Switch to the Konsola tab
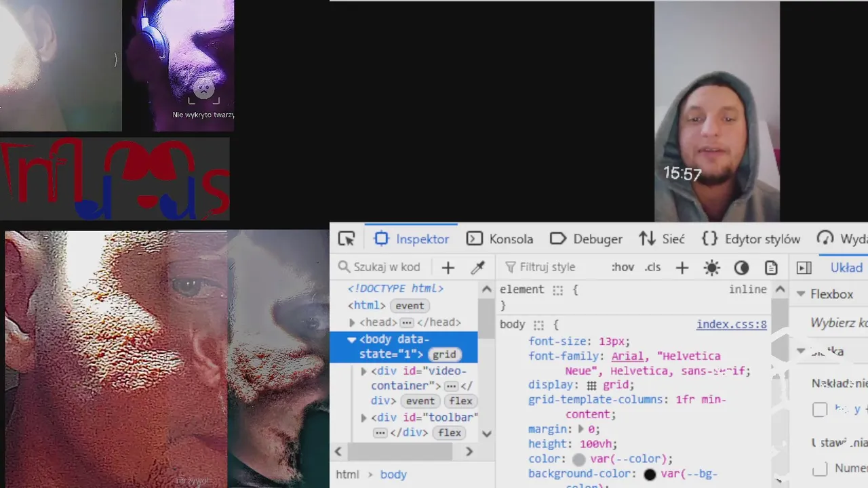868x488 pixels. 500,239
